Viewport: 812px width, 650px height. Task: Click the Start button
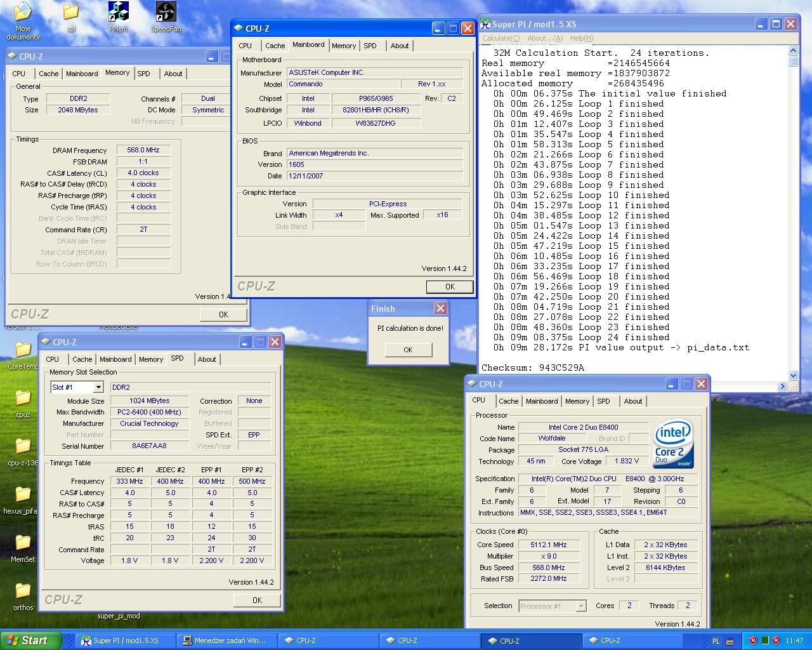pos(31,640)
